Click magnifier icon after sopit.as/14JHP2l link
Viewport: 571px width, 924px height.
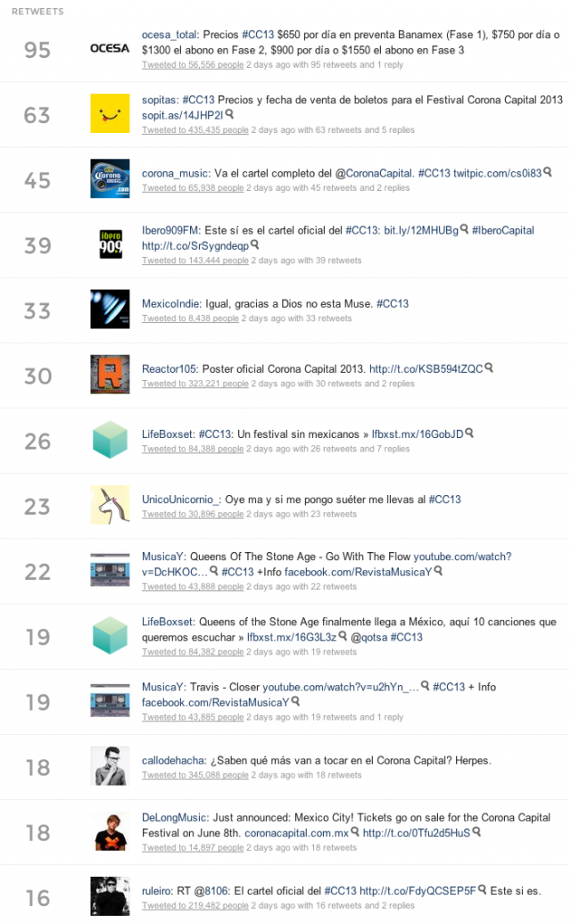tap(230, 114)
